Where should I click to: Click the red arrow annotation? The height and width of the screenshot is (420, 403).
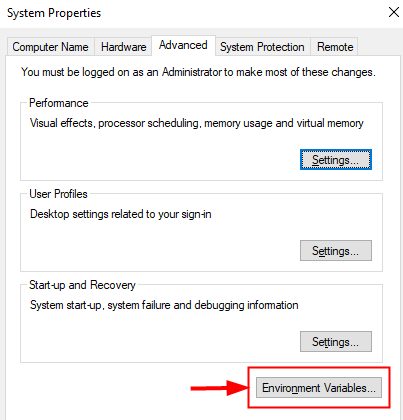pos(220,388)
